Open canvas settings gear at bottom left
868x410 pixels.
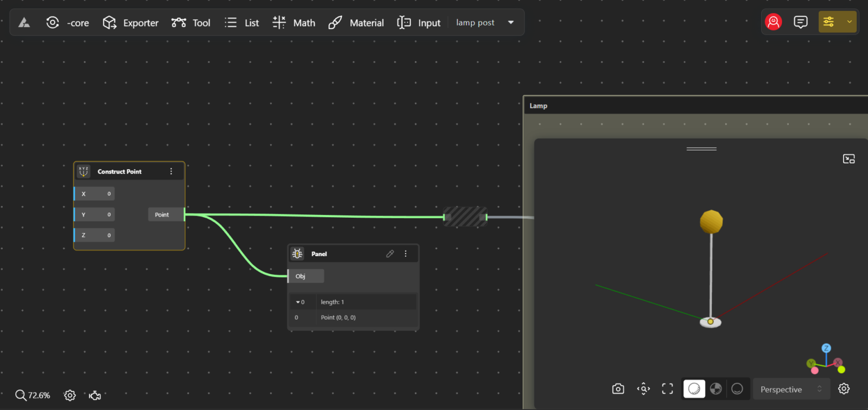pyautogui.click(x=70, y=395)
